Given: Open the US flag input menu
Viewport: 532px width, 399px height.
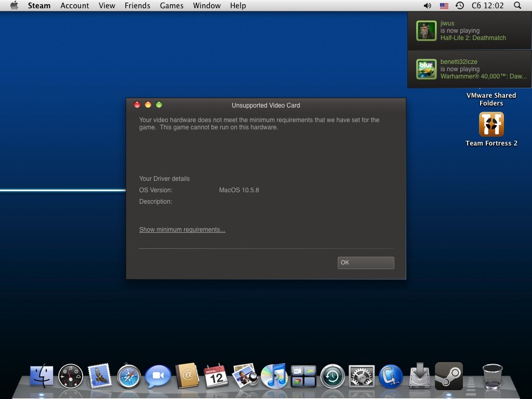Looking at the screenshot, I should click(x=444, y=6).
